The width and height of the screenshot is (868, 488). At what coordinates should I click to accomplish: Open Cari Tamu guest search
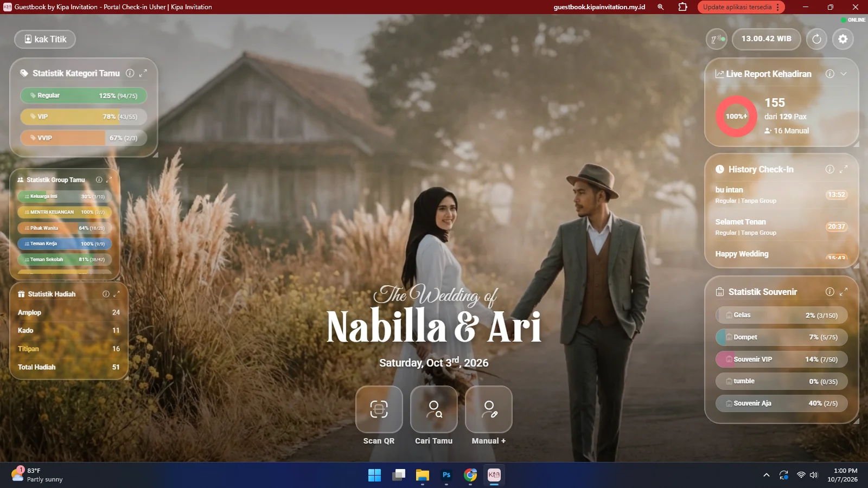(x=433, y=409)
